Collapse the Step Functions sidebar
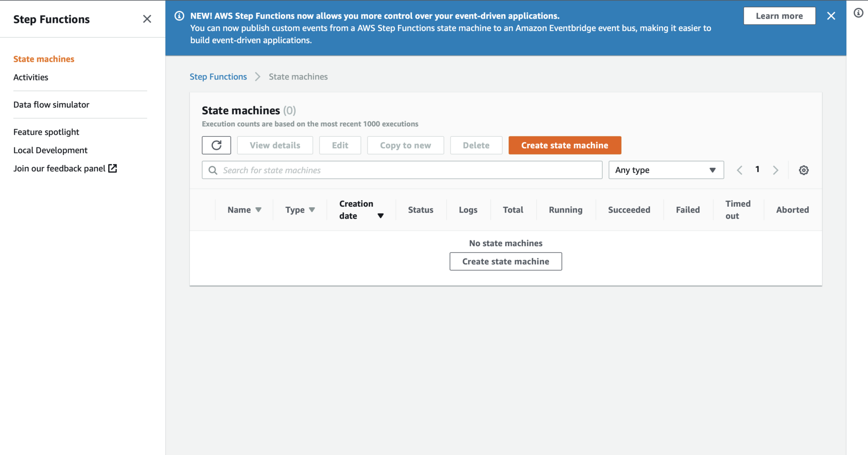This screenshot has width=868, height=455. coord(147,19)
